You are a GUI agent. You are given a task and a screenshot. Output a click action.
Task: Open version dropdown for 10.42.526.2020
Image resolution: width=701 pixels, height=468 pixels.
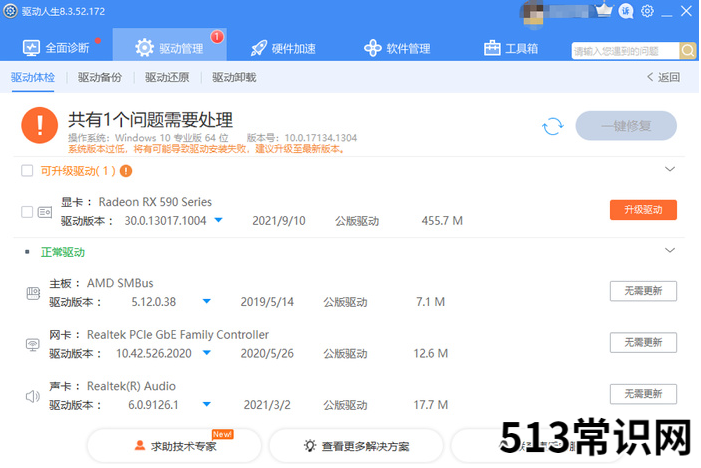coord(207,353)
